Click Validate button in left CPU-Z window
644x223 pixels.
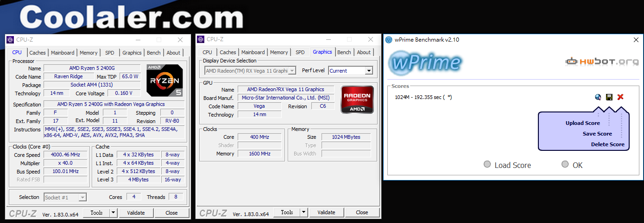click(x=136, y=213)
